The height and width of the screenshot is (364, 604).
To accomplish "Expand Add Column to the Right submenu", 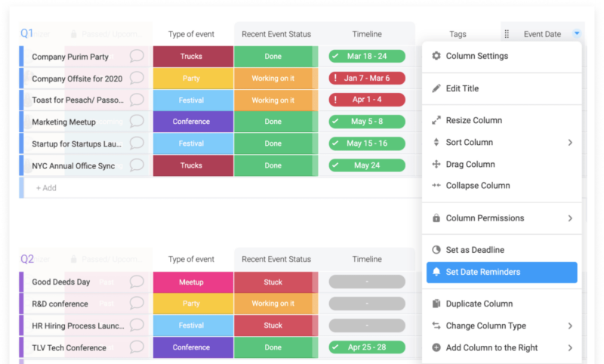I will [x=570, y=347].
